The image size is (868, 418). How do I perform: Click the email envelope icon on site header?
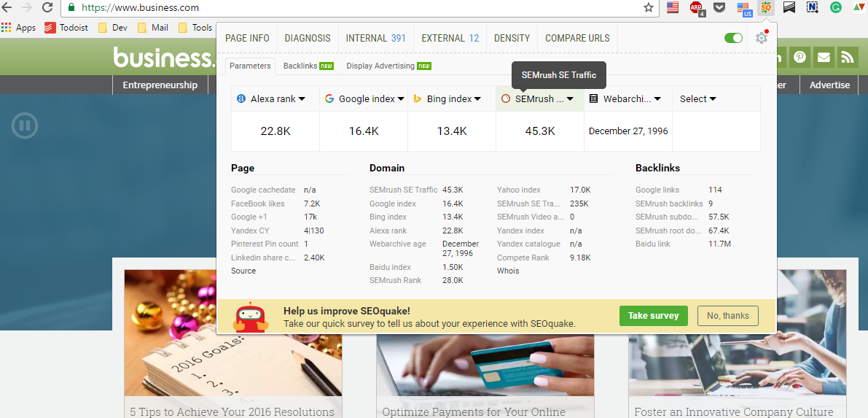[824, 57]
